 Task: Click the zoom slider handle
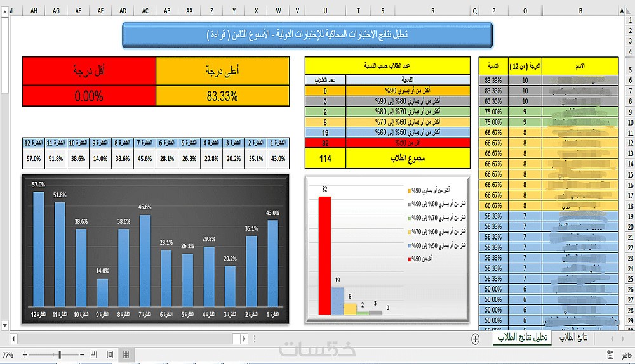pos(60,354)
